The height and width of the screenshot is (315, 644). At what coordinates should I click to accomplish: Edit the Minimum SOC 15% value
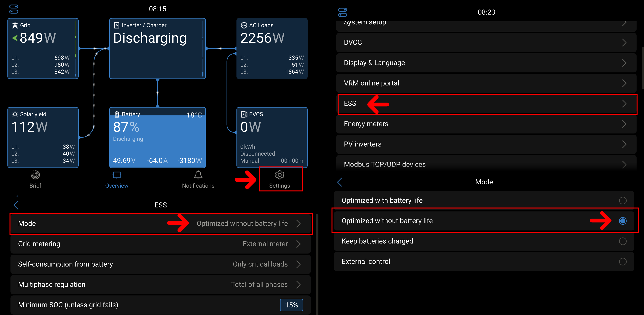(x=291, y=305)
